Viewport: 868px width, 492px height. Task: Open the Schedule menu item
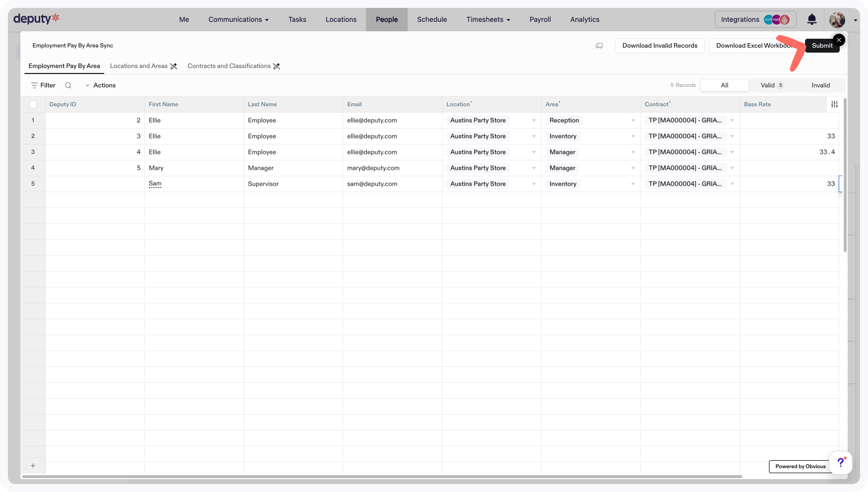click(x=432, y=19)
